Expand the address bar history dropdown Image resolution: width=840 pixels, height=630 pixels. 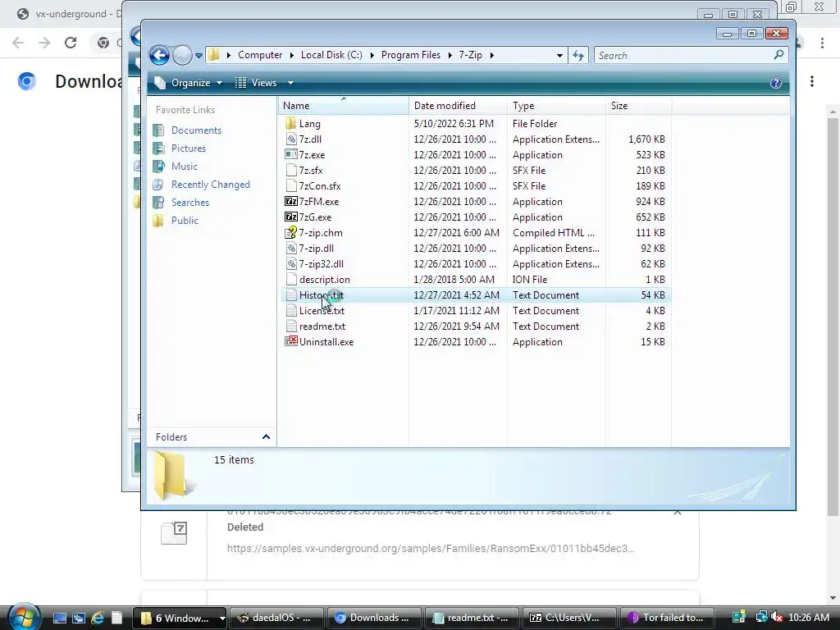tap(559, 55)
